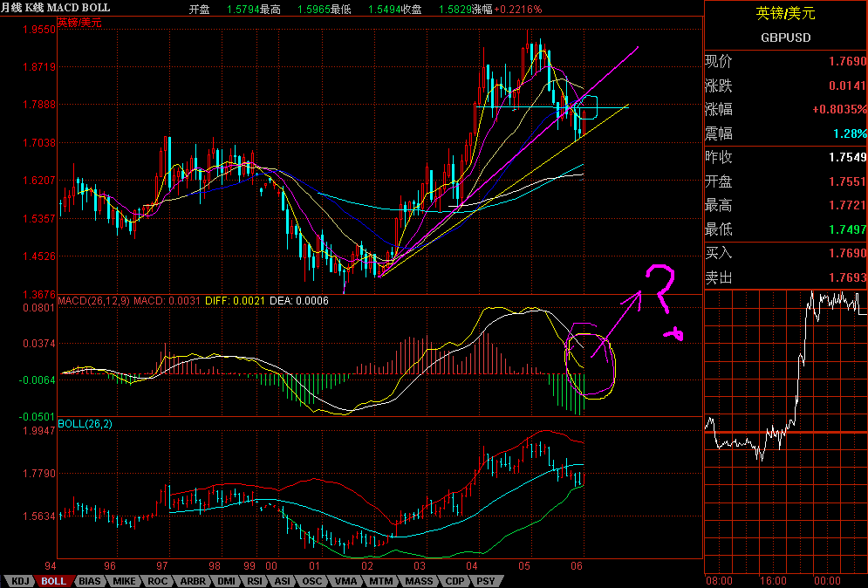Click the 00:00 intraday time label

[x=827, y=581]
